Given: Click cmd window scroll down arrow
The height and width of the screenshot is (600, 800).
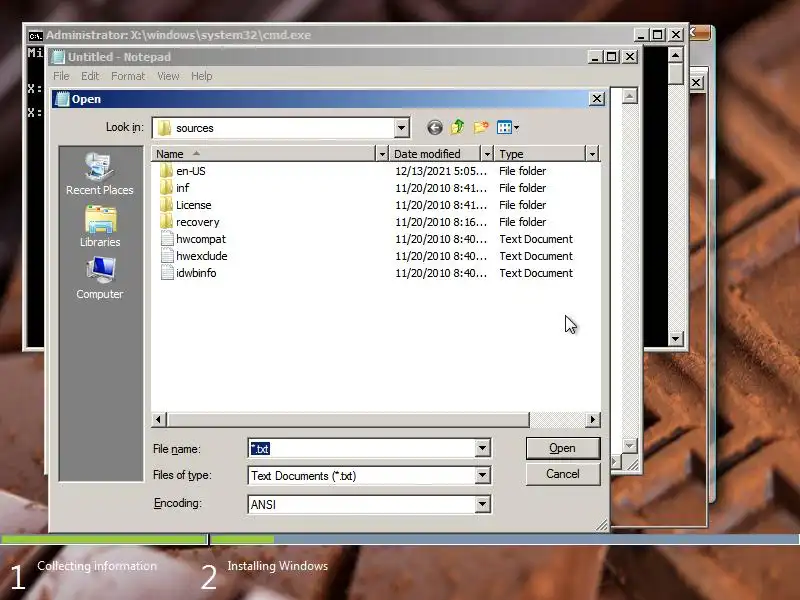Looking at the screenshot, I should 676,338.
